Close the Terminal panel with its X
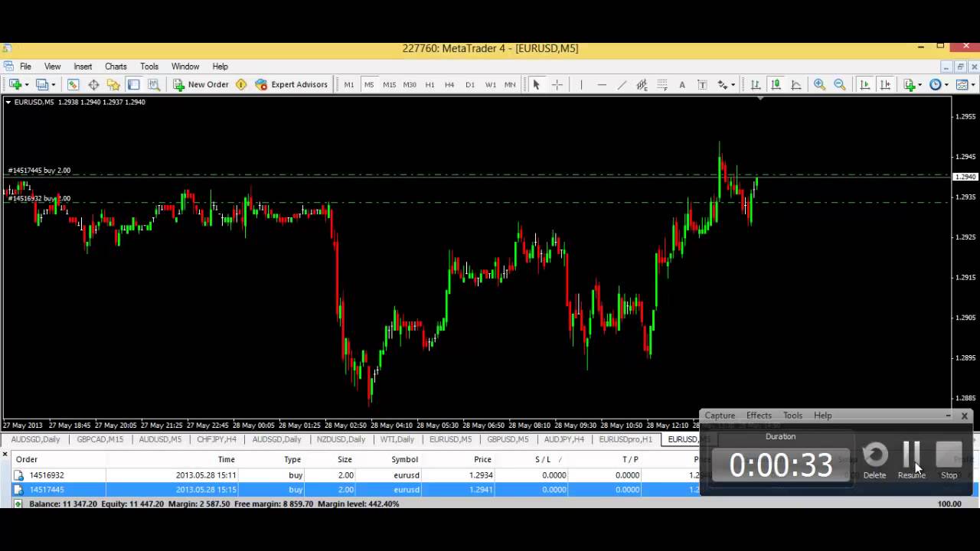 (x=5, y=455)
